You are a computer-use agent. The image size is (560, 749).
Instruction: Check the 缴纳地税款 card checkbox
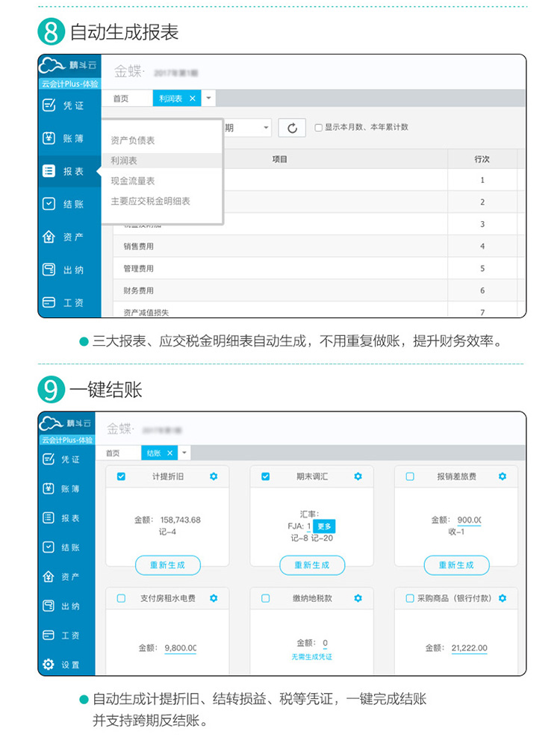266,598
